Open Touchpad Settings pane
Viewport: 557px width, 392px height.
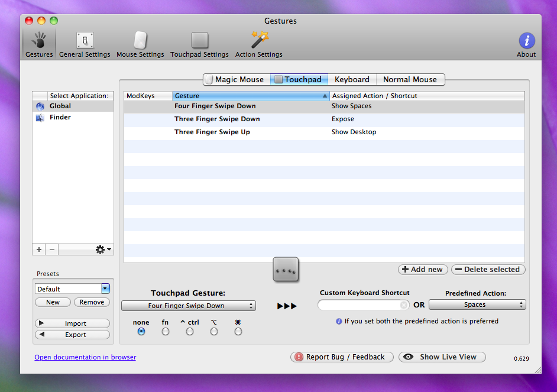[x=199, y=44]
